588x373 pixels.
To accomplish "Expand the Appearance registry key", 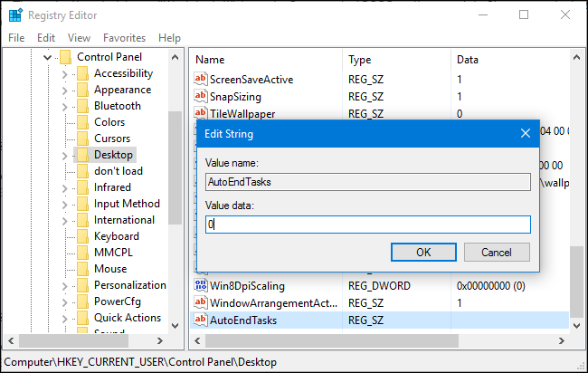I will (x=64, y=90).
